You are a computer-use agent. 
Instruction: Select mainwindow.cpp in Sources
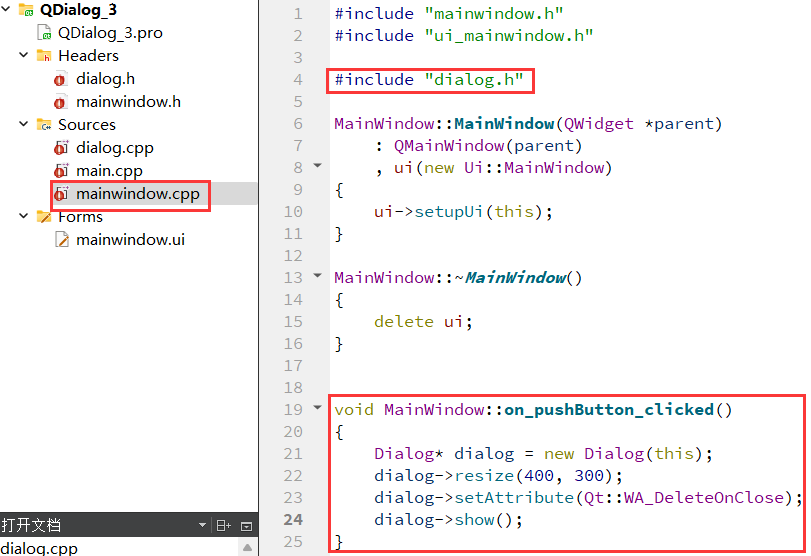tap(138, 194)
